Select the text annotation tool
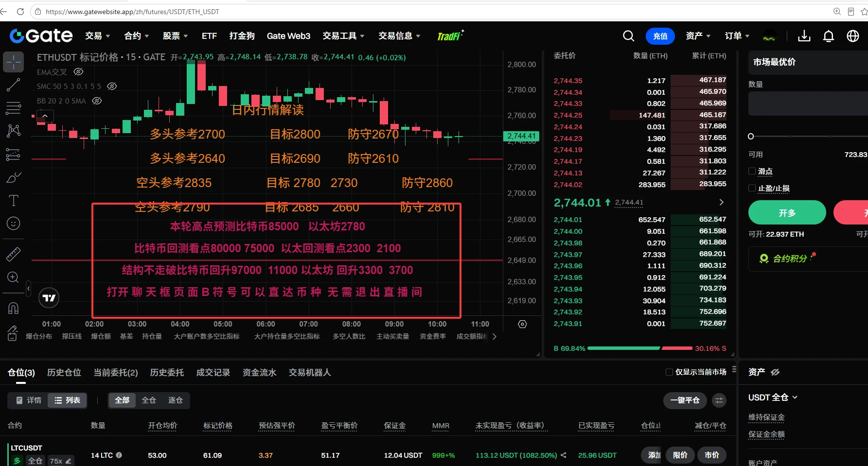The width and height of the screenshot is (868, 466). (13, 200)
